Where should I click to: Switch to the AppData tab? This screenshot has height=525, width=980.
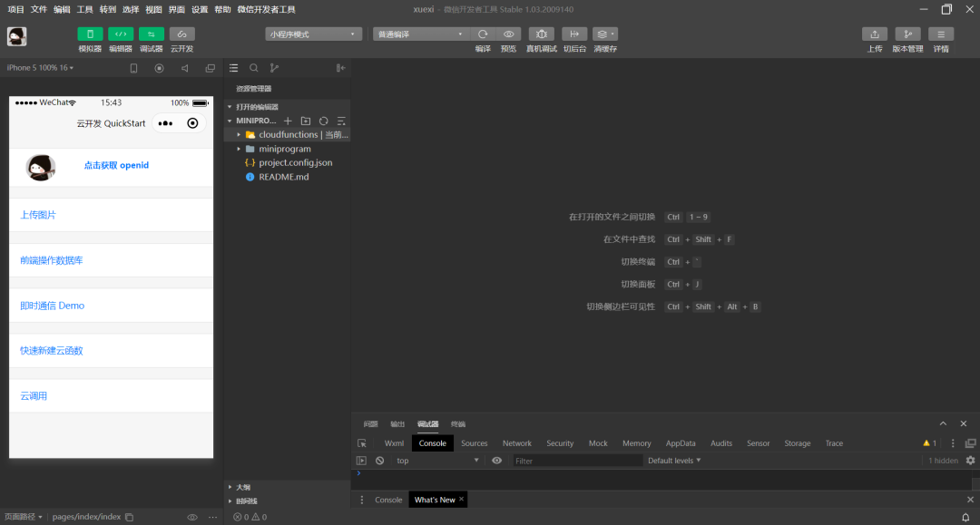pos(681,443)
